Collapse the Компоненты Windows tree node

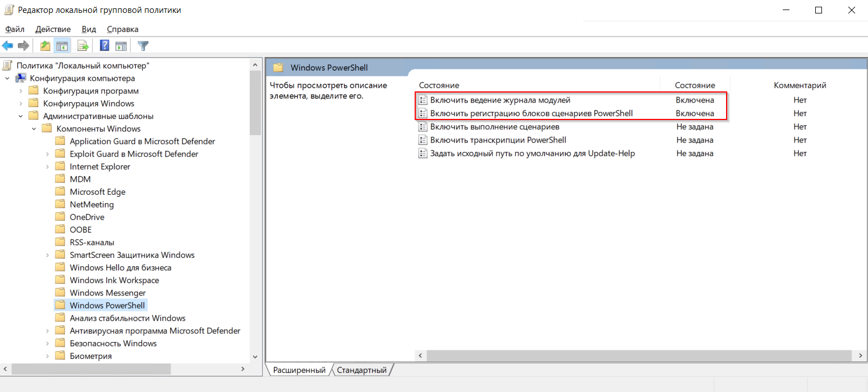pos(34,129)
